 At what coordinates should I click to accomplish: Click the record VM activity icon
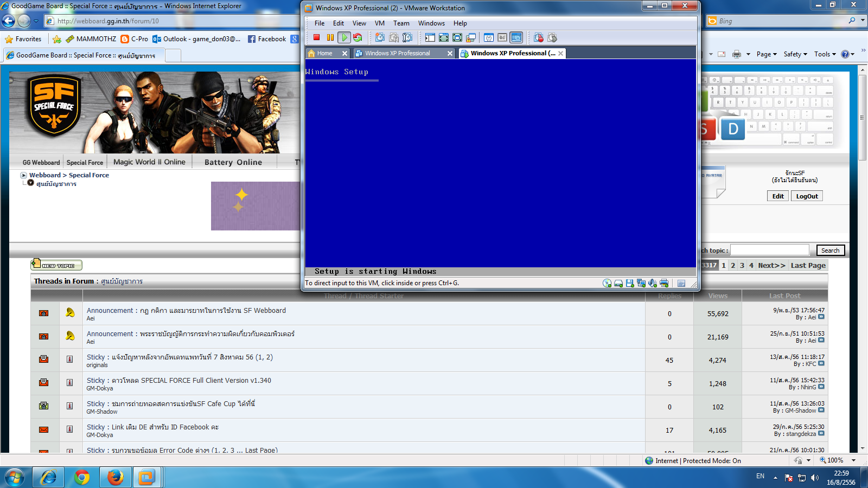tap(538, 37)
